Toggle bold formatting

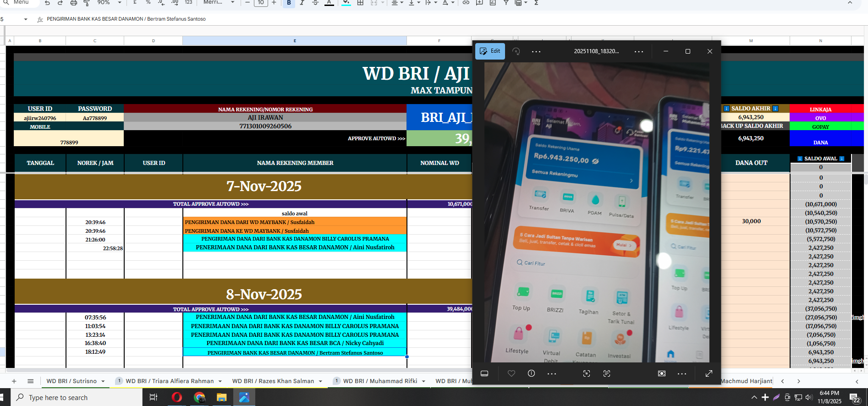tap(289, 3)
